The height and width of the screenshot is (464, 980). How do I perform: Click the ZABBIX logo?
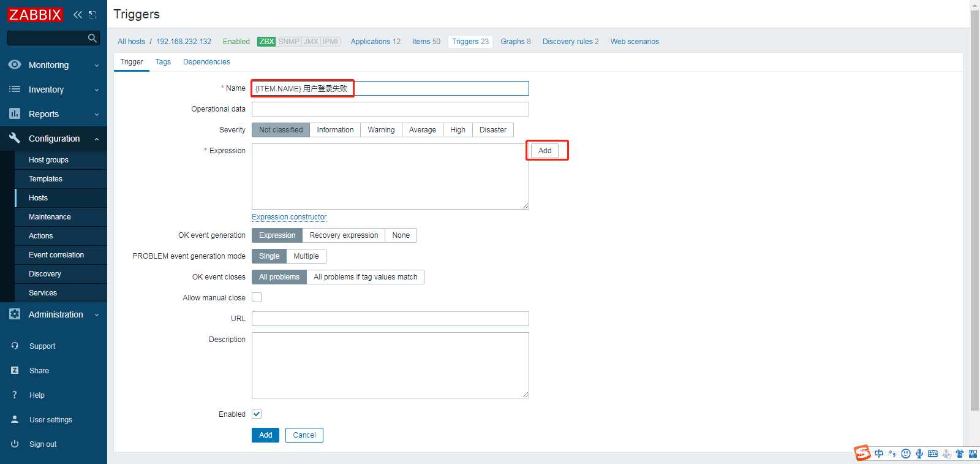coord(35,14)
